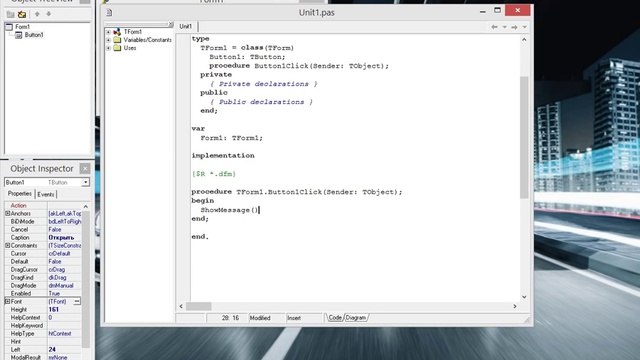
Task: Click the DragMode value dmManual
Action: 61,286
